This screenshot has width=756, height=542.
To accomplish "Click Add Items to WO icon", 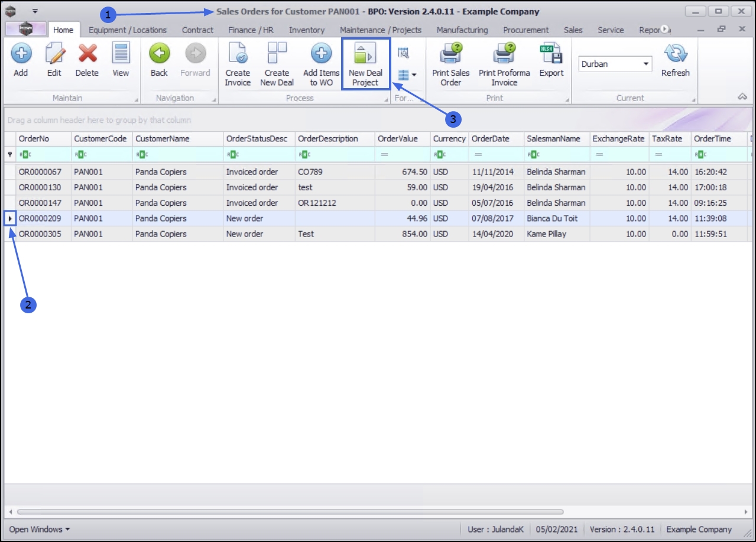I will [322, 54].
